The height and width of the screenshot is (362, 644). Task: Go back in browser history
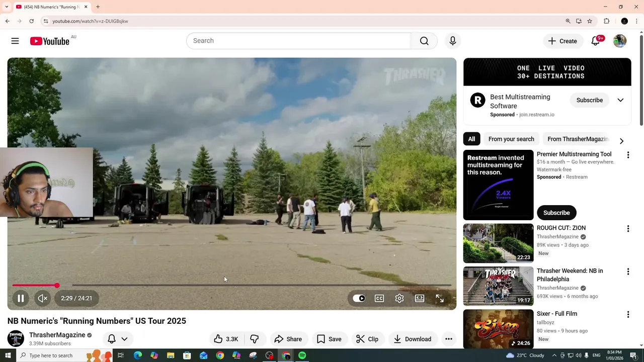click(x=7, y=21)
